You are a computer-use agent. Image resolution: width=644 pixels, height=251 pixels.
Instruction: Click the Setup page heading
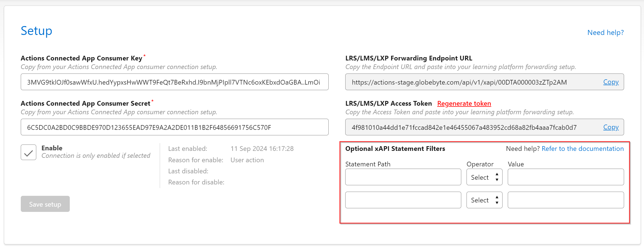[37, 31]
